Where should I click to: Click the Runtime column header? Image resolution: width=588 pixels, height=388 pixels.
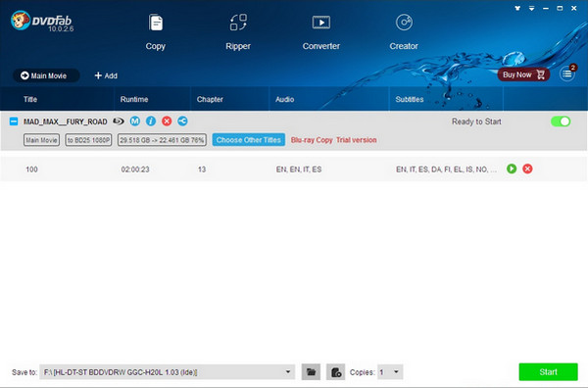(134, 99)
